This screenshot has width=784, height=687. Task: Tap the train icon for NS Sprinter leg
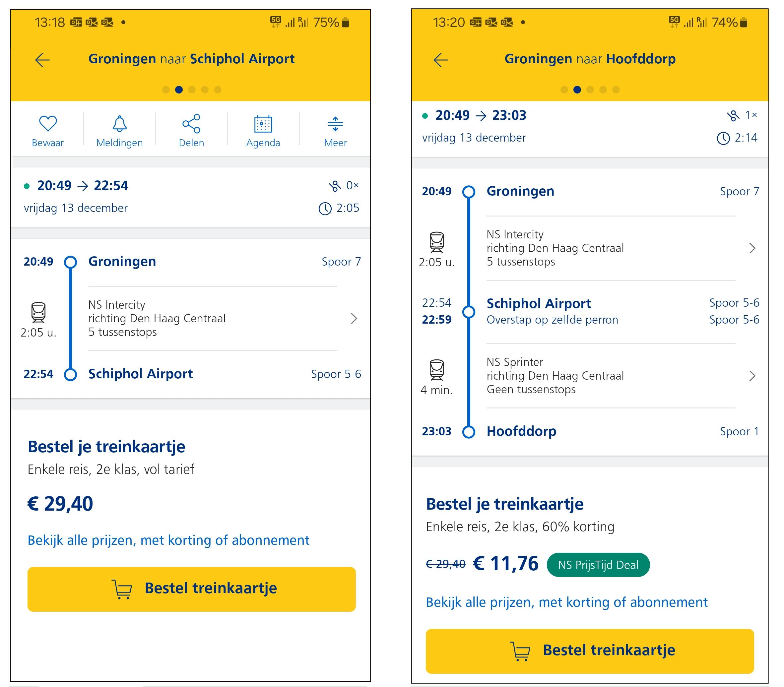point(436,370)
